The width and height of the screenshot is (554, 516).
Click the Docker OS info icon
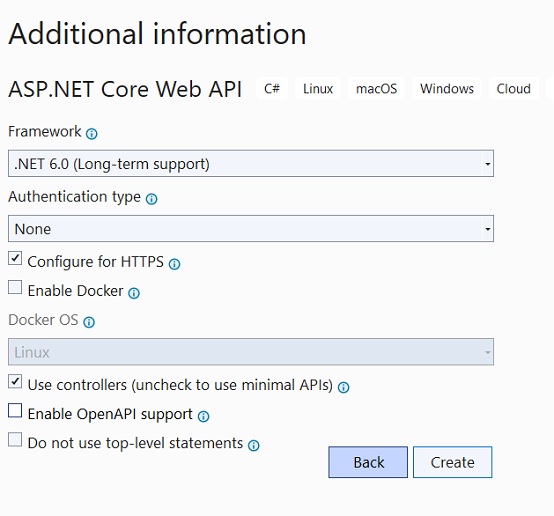pos(89,322)
